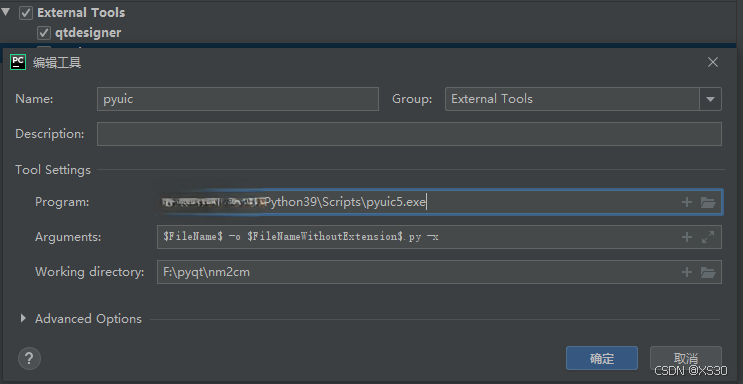743x384 pixels.
Task: Click the Group combo box showing External Tools
Action: tap(583, 99)
